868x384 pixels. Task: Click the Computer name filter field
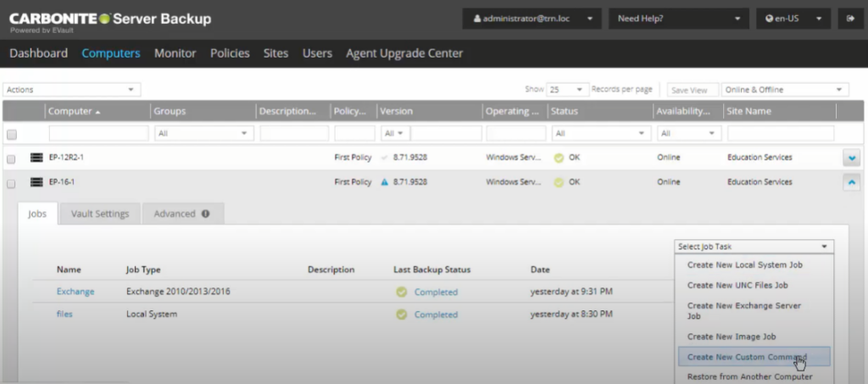98,134
